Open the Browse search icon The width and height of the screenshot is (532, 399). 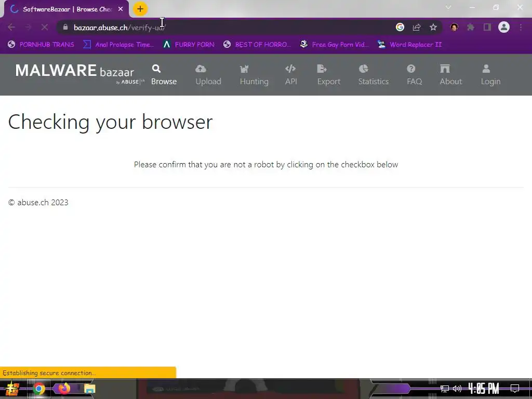(x=156, y=69)
